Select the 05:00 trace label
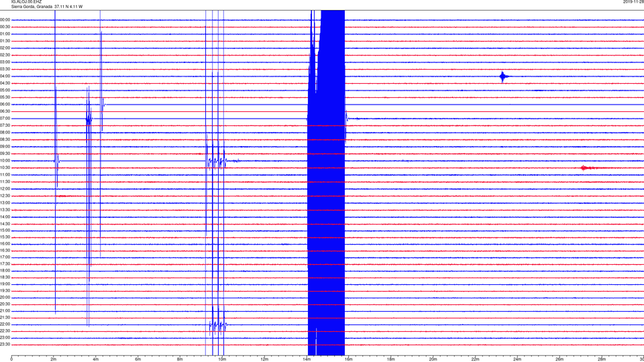Screen dimensions: 644x362 pos(5,90)
